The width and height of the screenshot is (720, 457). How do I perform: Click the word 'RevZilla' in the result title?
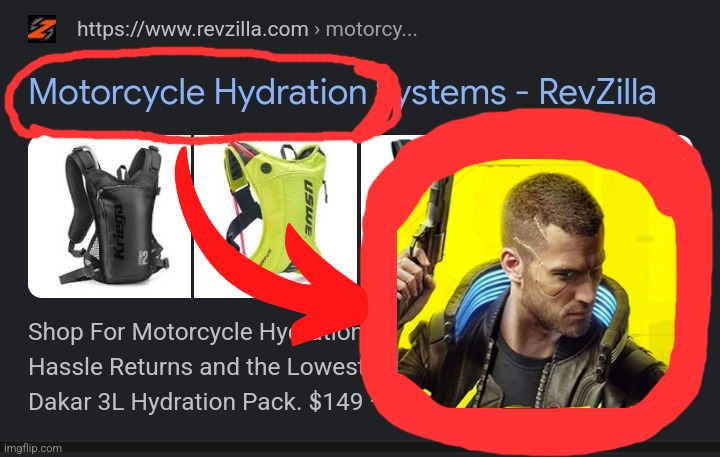pos(597,92)
